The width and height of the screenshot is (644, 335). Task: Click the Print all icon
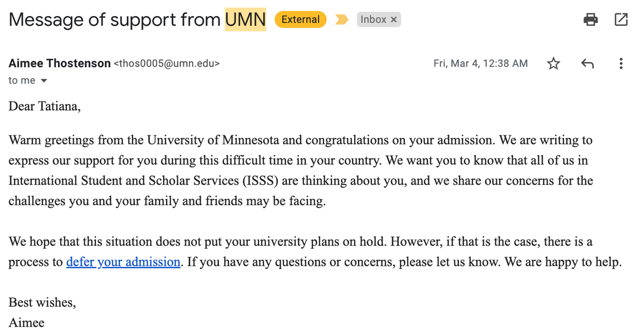590,20
